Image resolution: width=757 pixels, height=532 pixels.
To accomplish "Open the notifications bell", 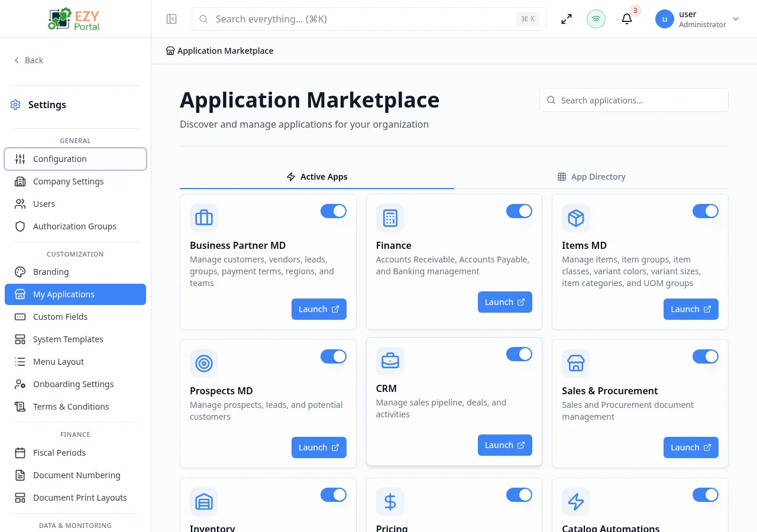I will pyautogui.click(x=627, y=19).
